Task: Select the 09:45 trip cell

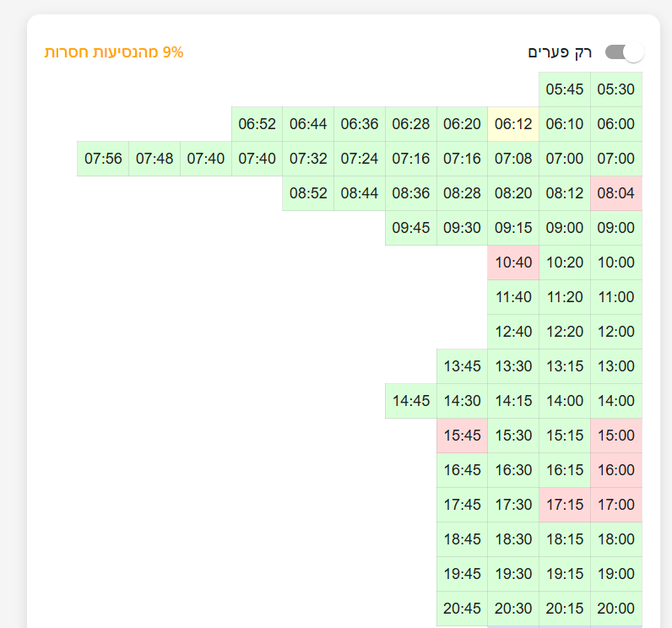Action: (411, 228)
